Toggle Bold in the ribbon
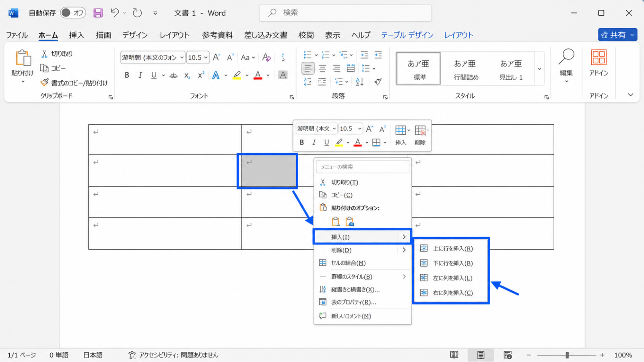644x362 pixels. tap(127, 75)
